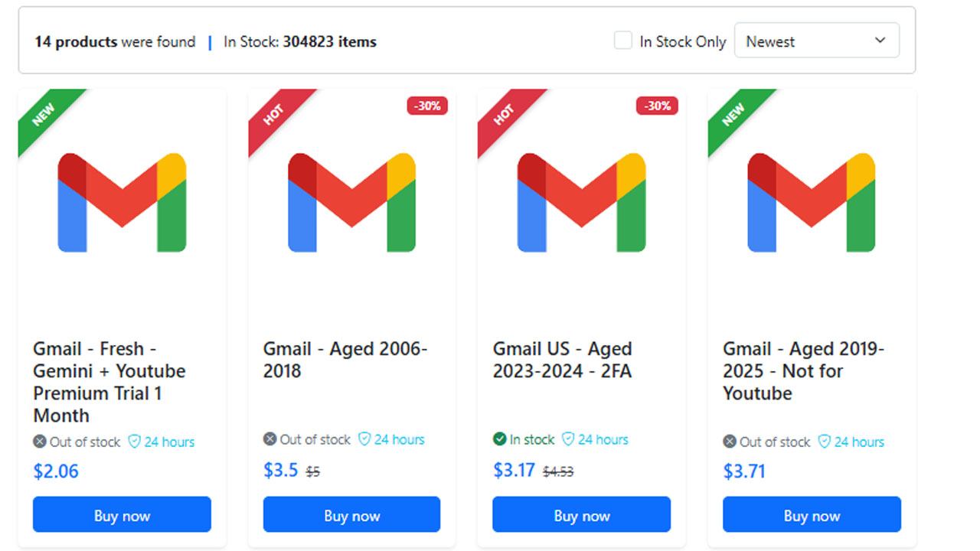Enable the In Stock Only checkbox

[x=623, y=41]
